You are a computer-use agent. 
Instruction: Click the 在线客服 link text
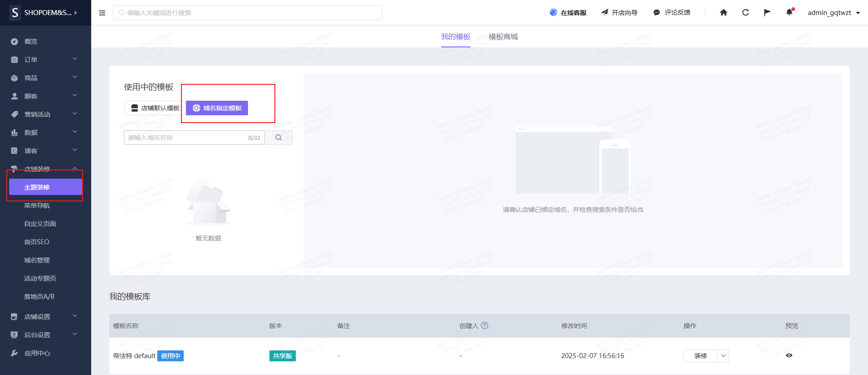pos(573,13)
